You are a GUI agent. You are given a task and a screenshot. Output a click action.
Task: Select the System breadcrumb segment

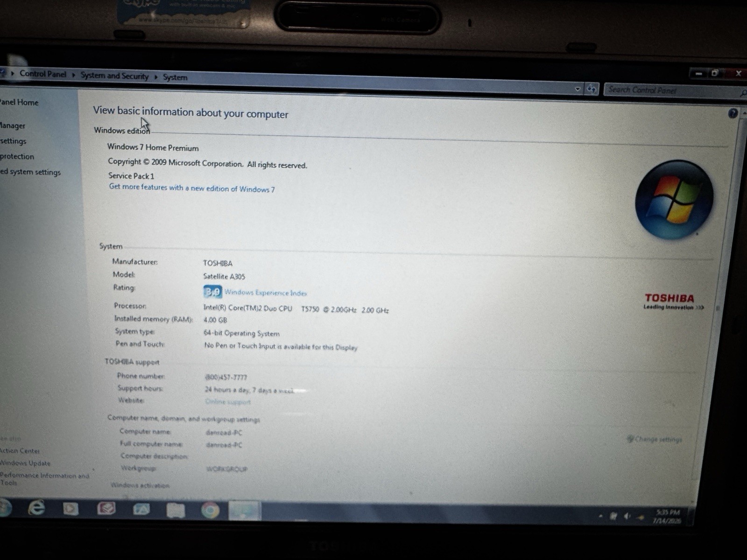[x=175, y=77]
